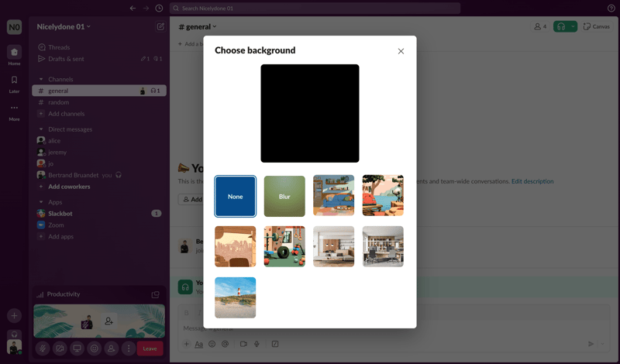Choose the illustrated living room sofa background
This screenshot has width=620, height=364.
click(x=334, y=195)
